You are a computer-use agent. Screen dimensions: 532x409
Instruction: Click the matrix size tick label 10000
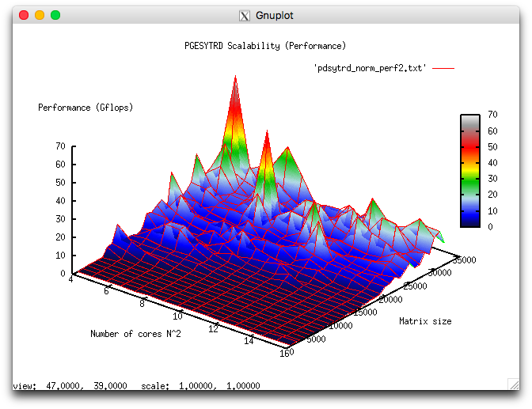[x=341, y=326]
